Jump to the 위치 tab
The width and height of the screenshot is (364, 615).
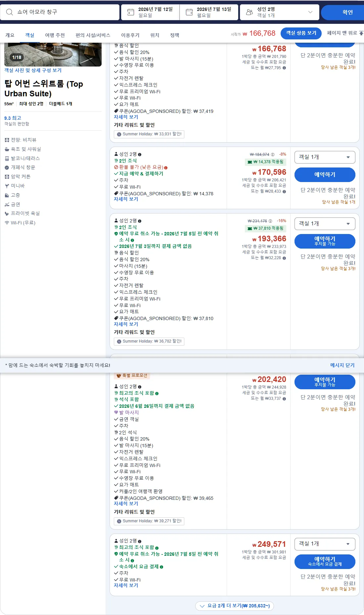pos(155,35)
